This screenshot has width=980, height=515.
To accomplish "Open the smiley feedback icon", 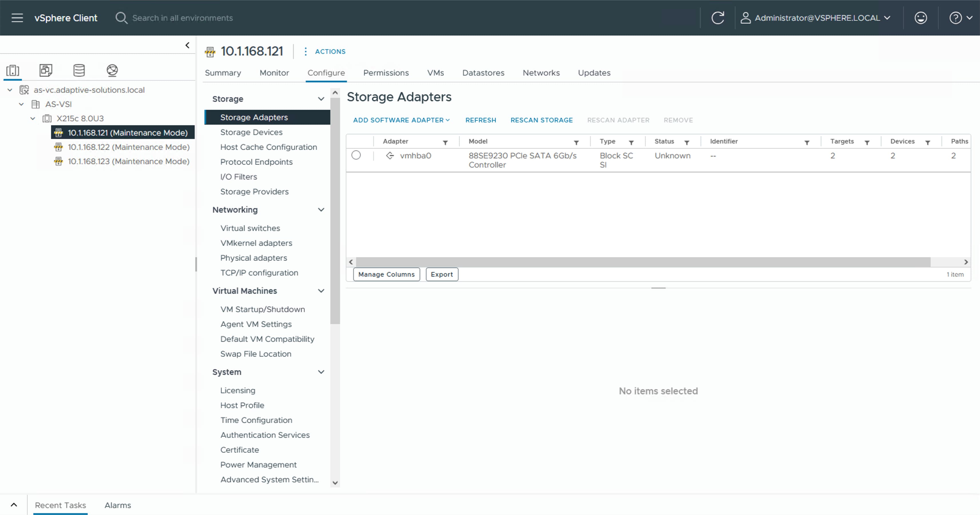I will pos(920,18).
